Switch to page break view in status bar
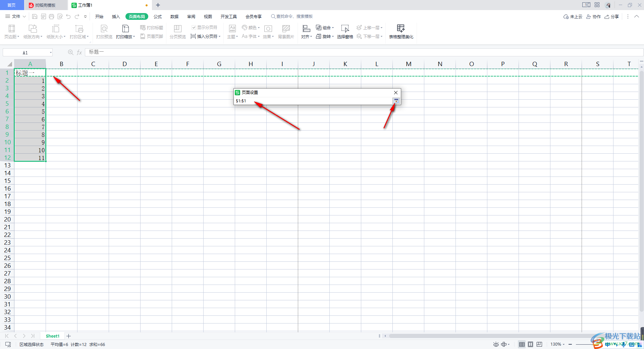Image resolution: width=644 pixels, height=349 pixels. click(x=539, y=344)
